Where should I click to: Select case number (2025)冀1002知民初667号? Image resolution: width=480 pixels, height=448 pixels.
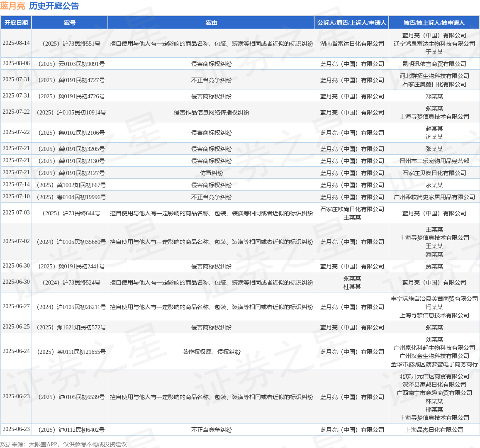click(x=71, y=185)
